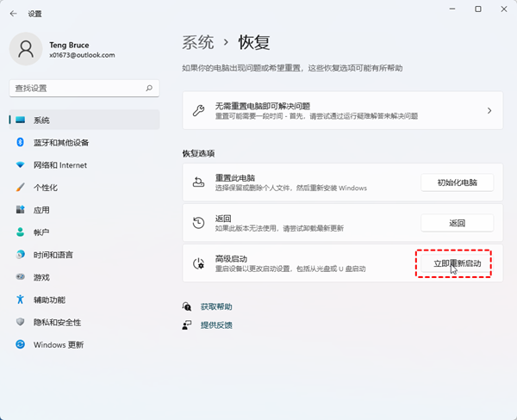Click the Bluetooth icon in sidebar
Image resolution: width=517 pixels, height=420 pixels.
(20, 142)
